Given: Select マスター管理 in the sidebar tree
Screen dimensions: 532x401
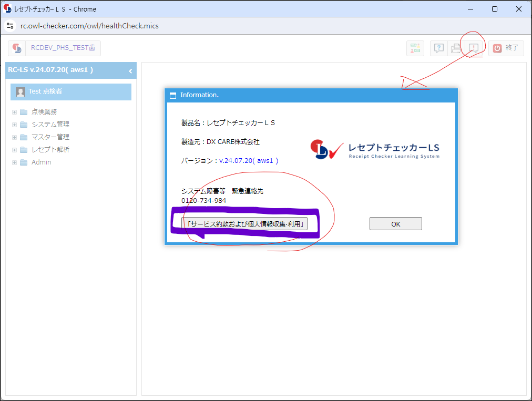Looking at the screenshot, I should point(50,137).
